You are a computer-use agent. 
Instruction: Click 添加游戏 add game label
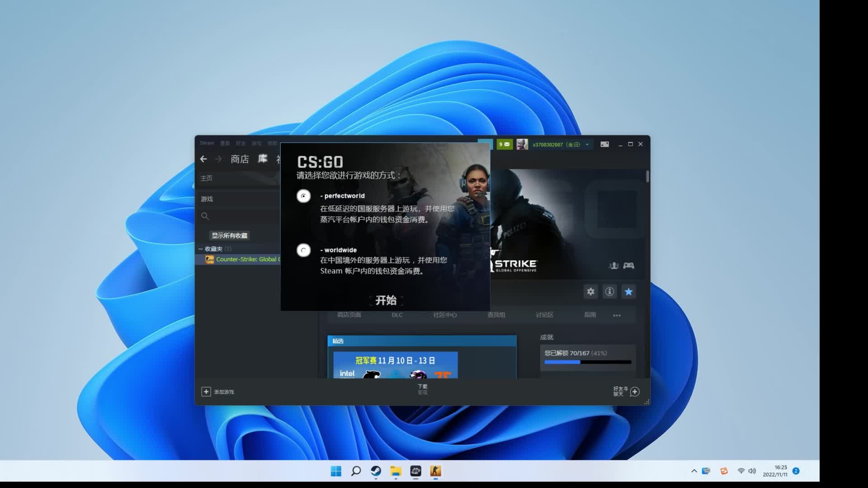click(224, 392)
